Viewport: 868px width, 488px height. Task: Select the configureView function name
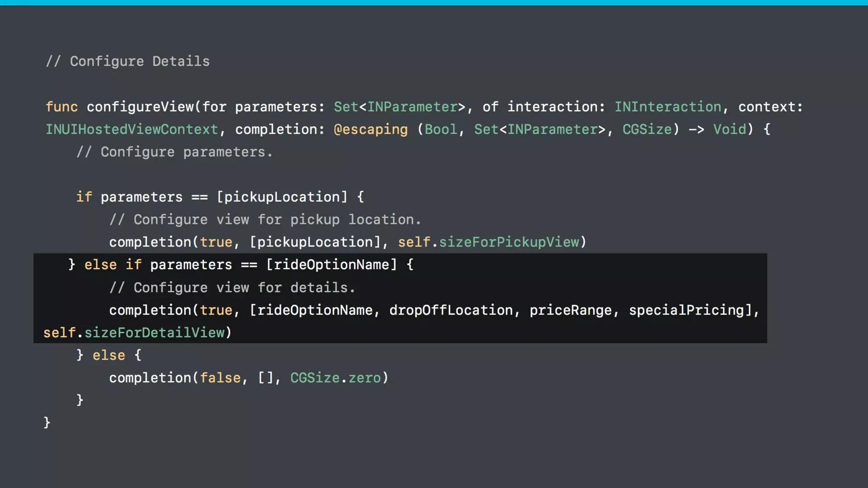pyautogui.click(x=140, y=107)
